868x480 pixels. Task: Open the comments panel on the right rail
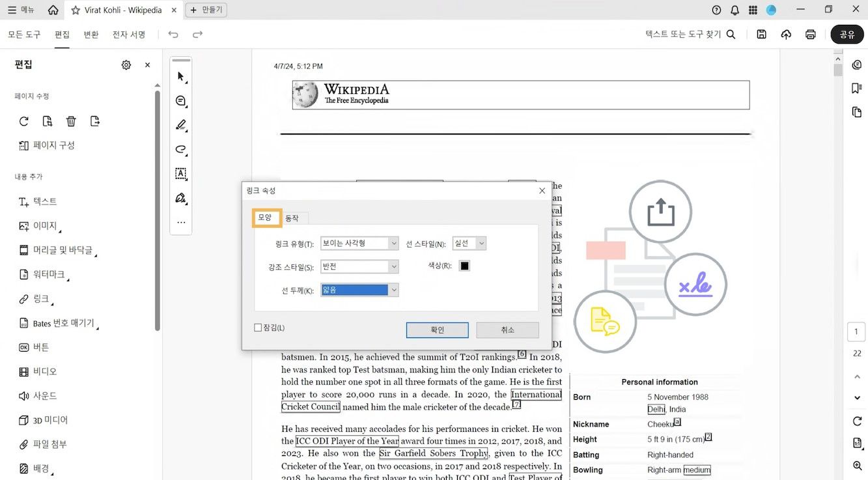pos(857,64)
